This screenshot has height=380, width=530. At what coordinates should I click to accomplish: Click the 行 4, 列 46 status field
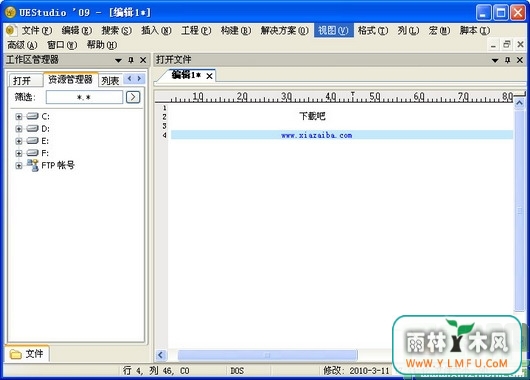click(x=156, y=371)
